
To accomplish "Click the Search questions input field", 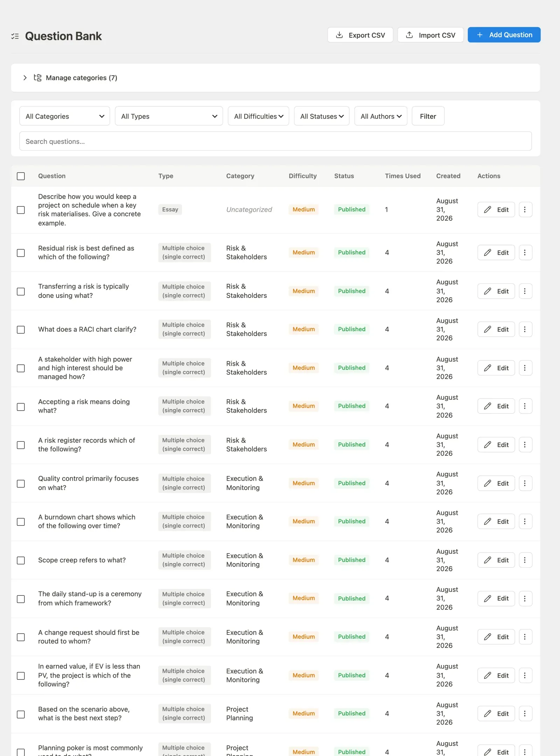I will 275,141.
